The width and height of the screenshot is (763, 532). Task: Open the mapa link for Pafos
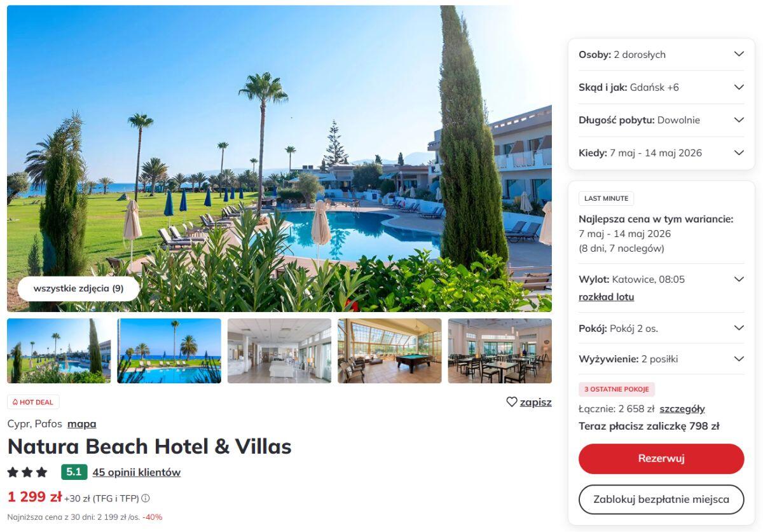[82, 423]
